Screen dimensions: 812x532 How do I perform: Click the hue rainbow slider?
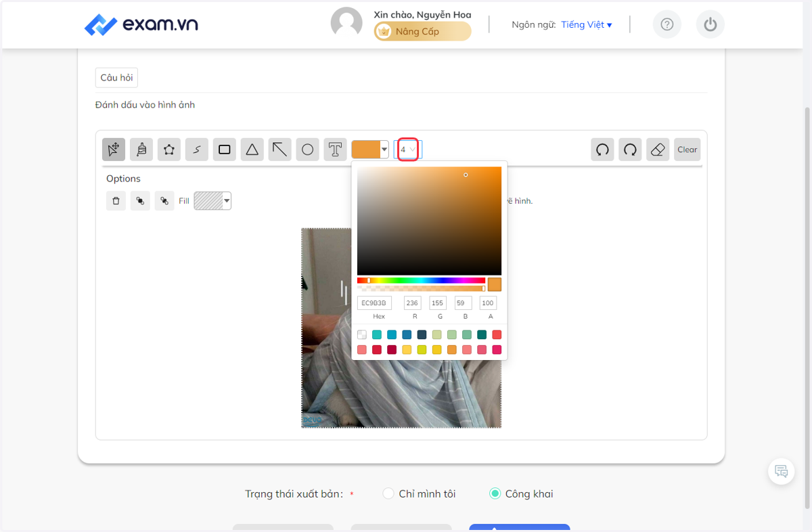421,280
